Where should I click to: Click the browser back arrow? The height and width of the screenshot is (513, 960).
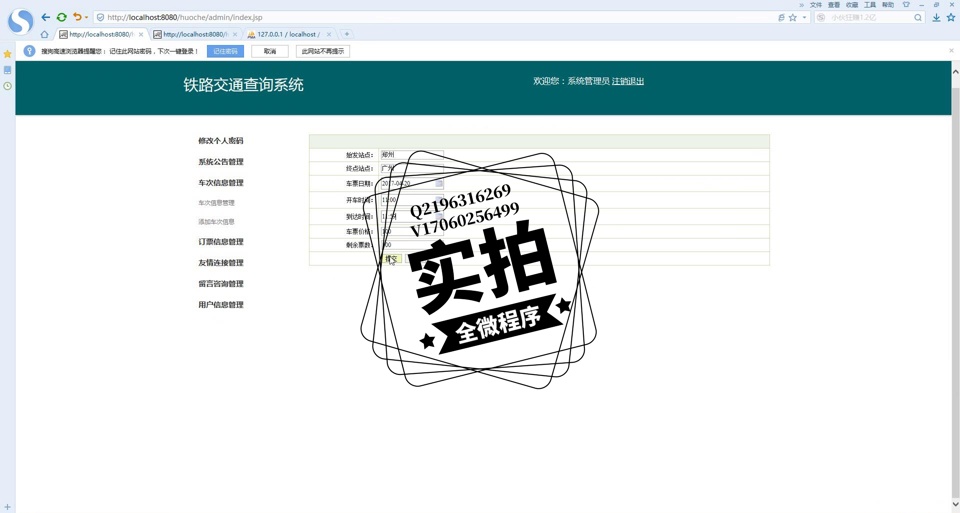pos(45,17)
